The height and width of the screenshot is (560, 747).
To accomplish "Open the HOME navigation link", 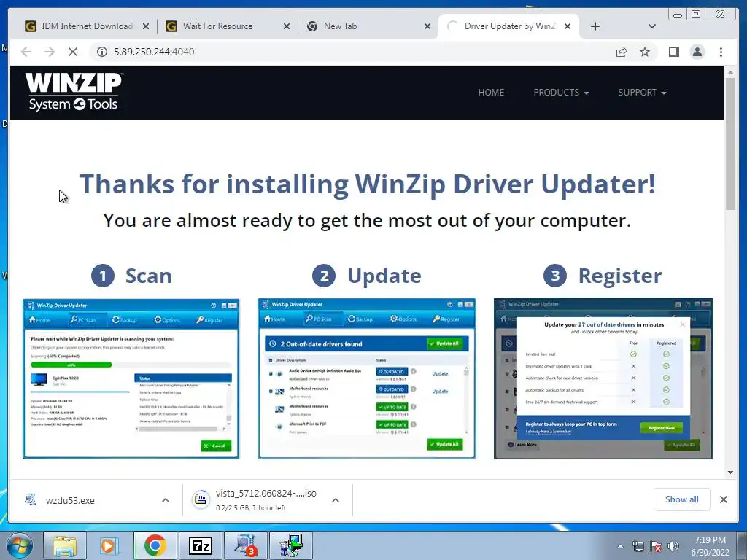I will (491, 93).
